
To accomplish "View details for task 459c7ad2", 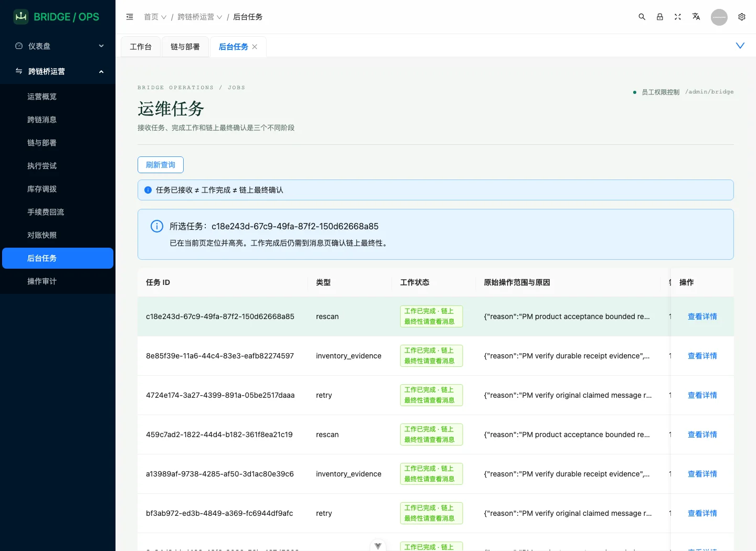I will coord(702,435).
